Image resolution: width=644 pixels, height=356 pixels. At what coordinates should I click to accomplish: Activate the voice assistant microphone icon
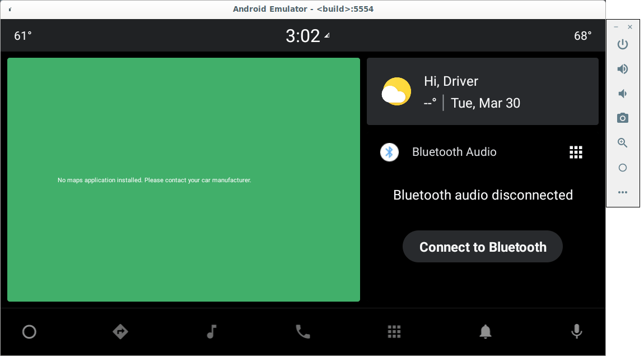click(577, 331)
